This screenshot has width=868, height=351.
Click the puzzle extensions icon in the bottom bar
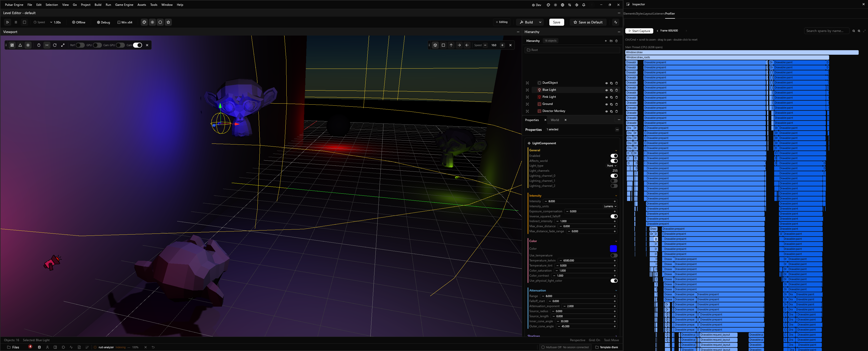[63, 347]
